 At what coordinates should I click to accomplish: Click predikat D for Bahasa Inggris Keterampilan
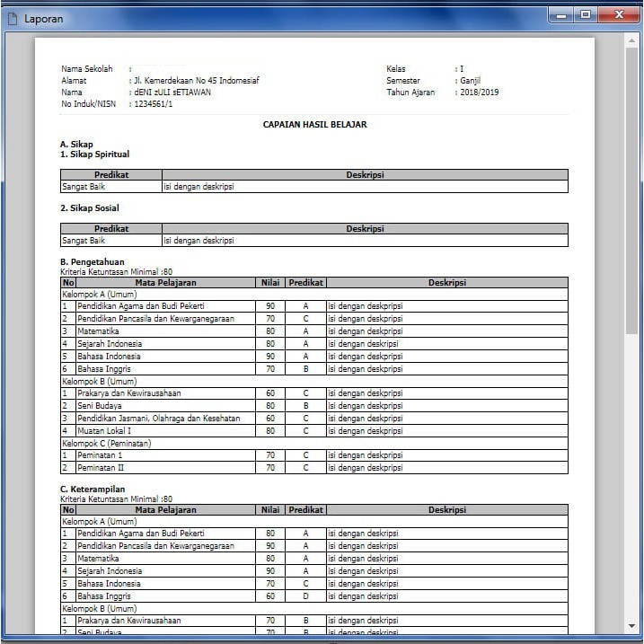coord(305,595)
